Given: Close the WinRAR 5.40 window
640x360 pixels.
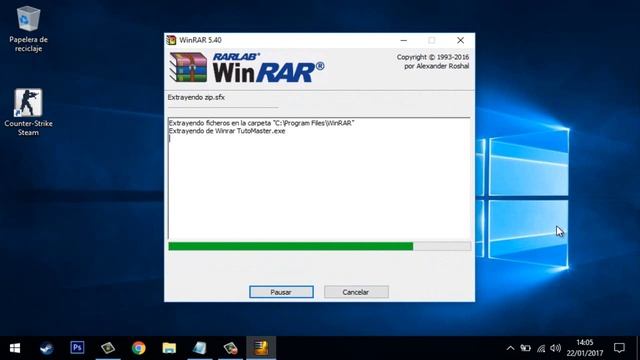Looking at the screenshot, I should click(x=460, y=40).
